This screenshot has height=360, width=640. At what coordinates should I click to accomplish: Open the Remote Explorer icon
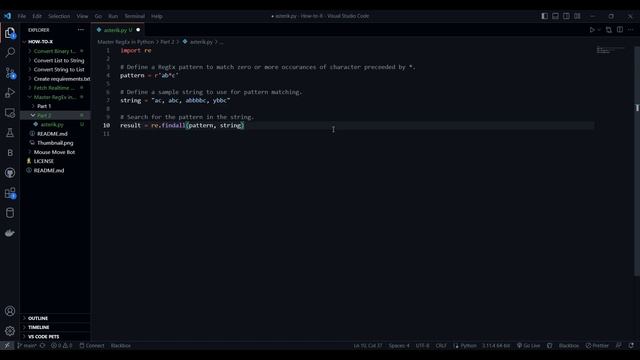pyautogui.click(x=10, y=113)
